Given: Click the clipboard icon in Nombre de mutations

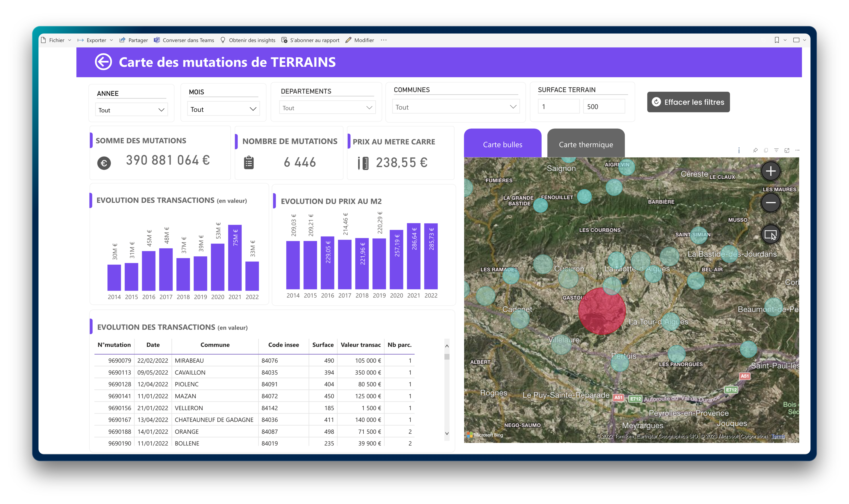Looking at the screenshot, I should point(249,162).
